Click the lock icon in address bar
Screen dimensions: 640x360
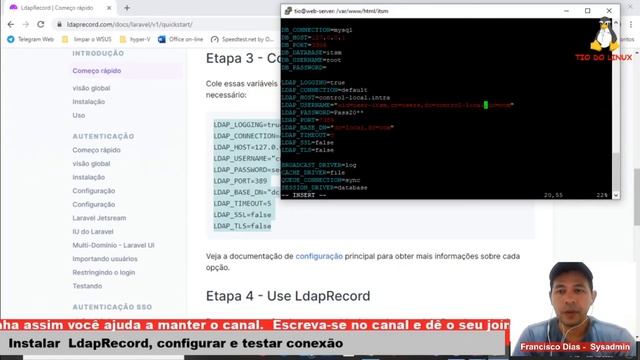point(60,24)
